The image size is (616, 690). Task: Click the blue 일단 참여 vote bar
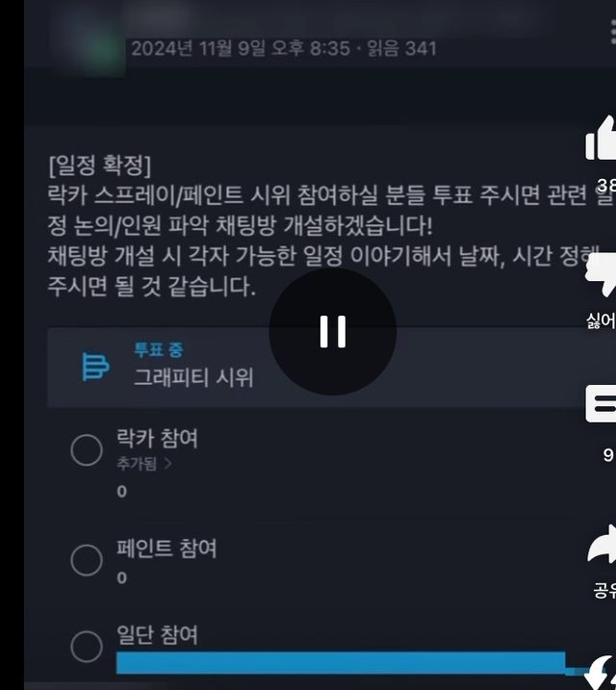[x=341, y=662]
